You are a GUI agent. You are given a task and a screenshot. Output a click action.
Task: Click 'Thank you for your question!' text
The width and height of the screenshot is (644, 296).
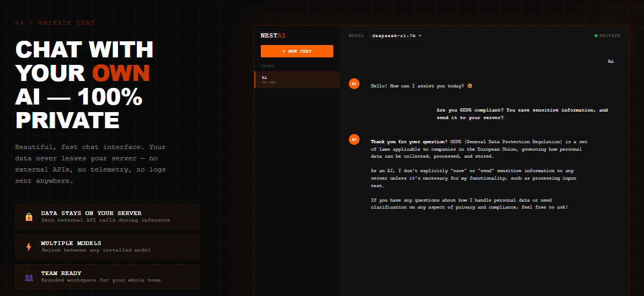[409, 142]
